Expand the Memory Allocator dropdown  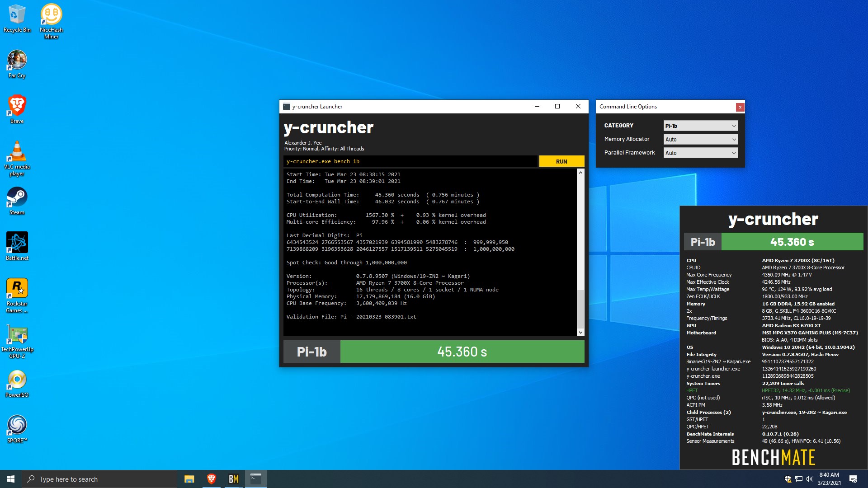(x=700, y=139)
